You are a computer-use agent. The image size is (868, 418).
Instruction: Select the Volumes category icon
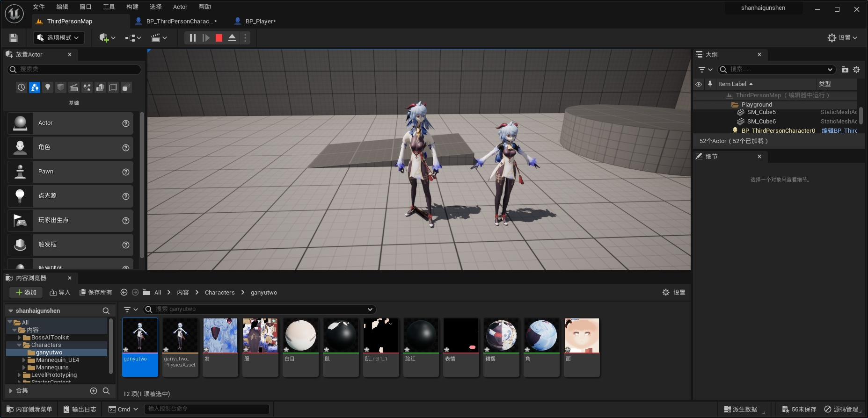pos(113,87)
